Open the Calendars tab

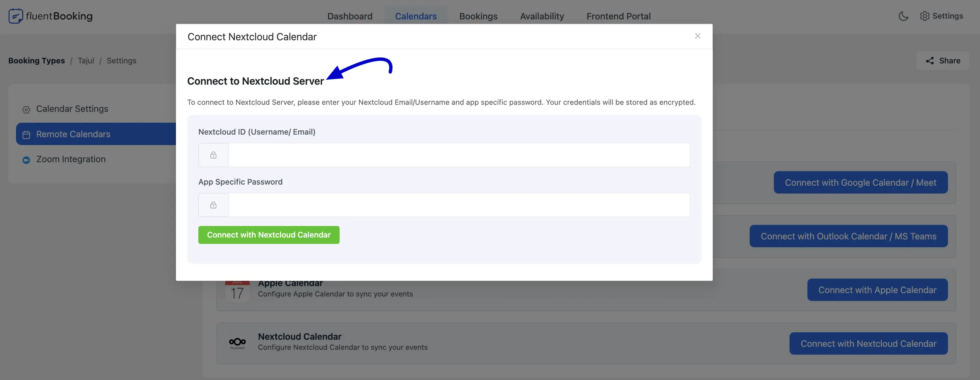(x=415, y=16)
